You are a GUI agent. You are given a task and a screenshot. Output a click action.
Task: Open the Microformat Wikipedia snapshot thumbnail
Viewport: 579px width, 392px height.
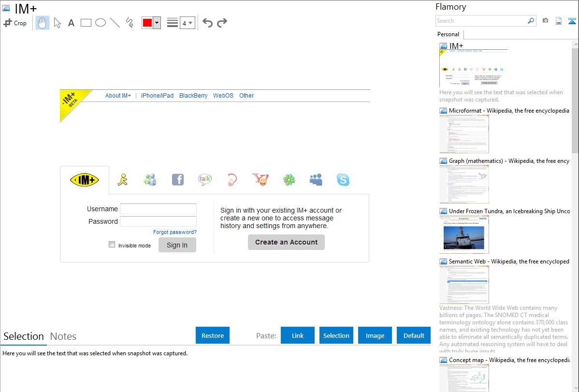point(464,134)
